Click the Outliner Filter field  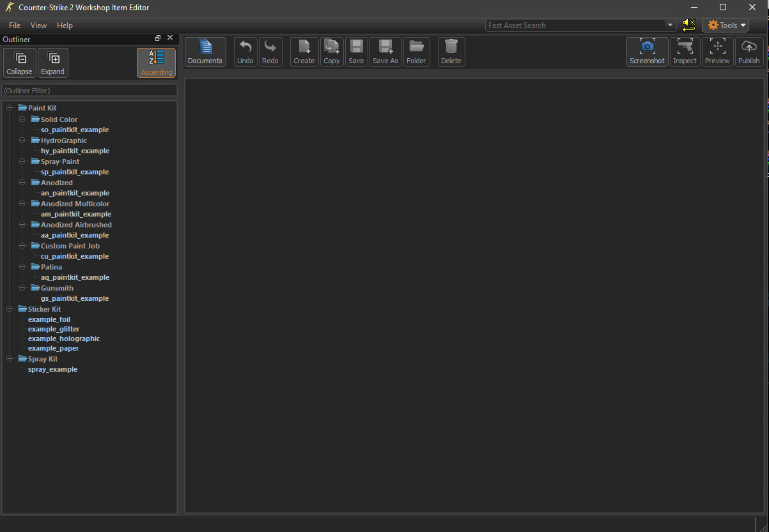(89, 91)
